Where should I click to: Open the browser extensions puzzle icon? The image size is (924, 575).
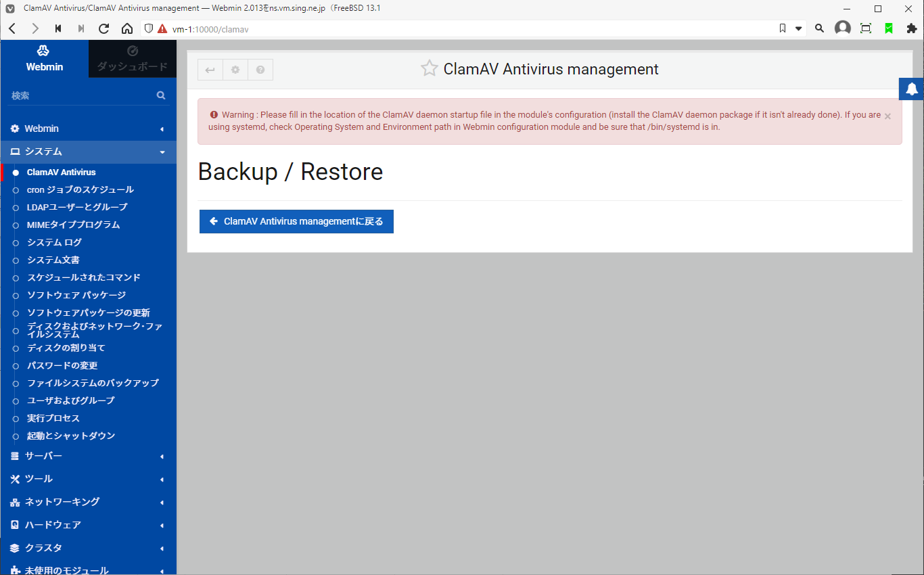point(911,28)
